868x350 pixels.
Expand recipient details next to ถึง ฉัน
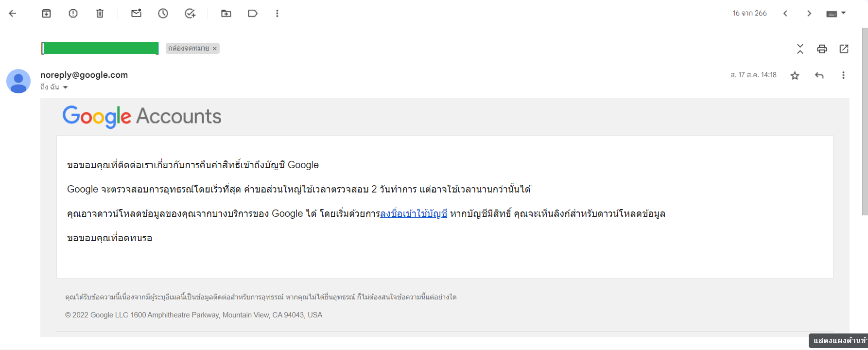[x=65, y=87]
